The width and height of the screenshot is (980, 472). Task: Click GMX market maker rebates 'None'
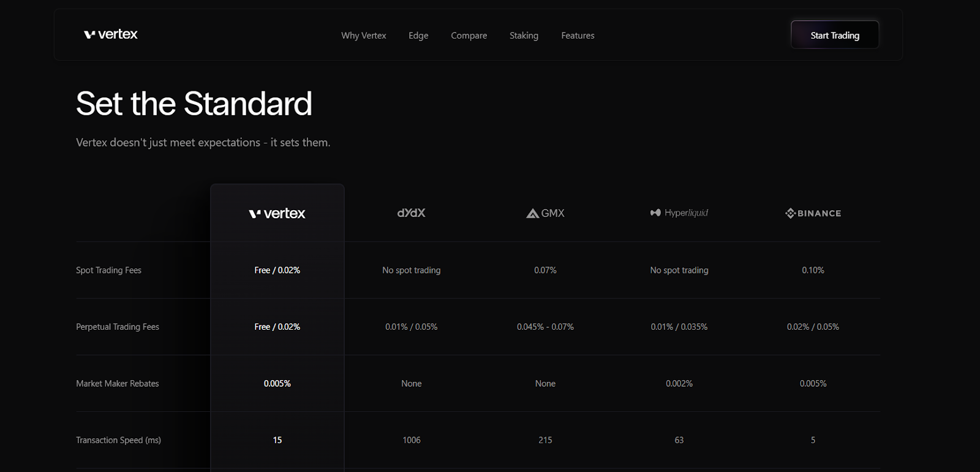click(545, 384)
